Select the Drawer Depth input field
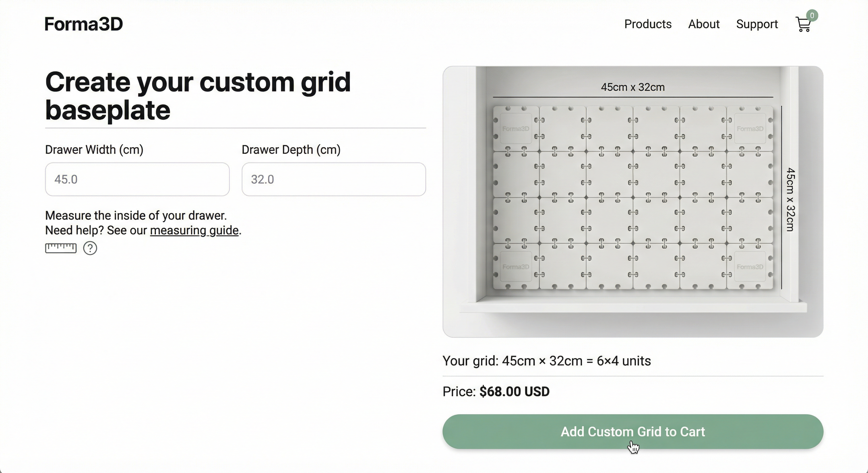 coord(334,179)
